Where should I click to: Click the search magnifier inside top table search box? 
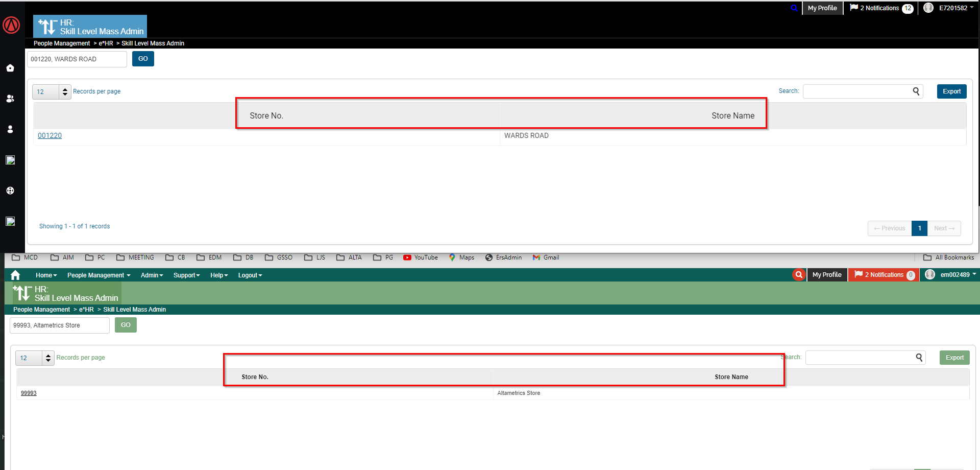(x=916, y=91)
